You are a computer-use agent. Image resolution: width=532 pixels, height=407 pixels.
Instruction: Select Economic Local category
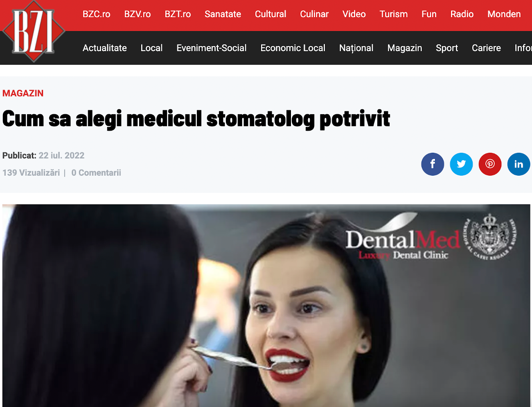tap(293, 48)
